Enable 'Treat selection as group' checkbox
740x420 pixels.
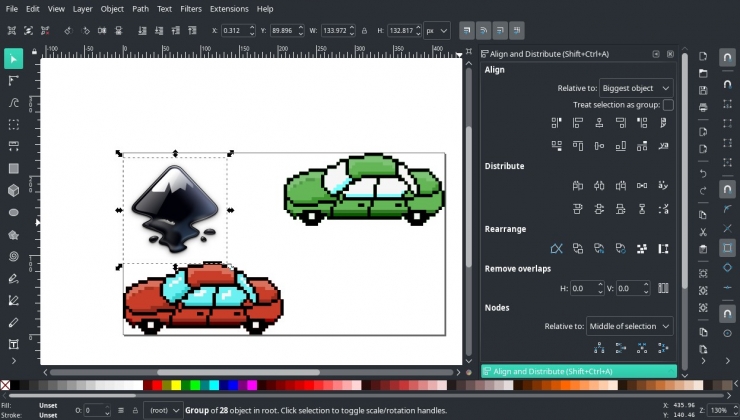click(668, 105)
